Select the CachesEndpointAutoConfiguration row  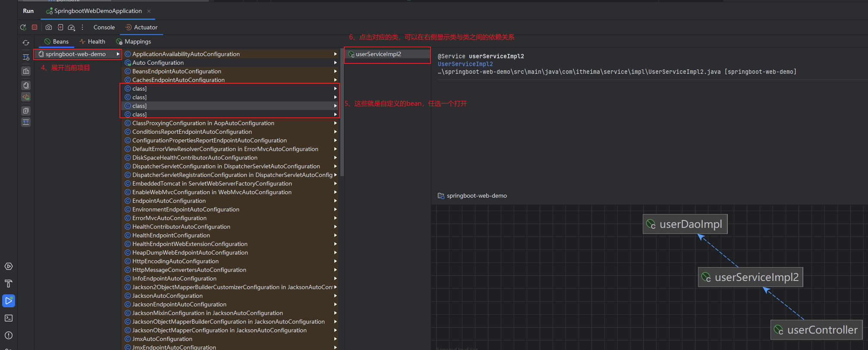(x=231, y=80)
